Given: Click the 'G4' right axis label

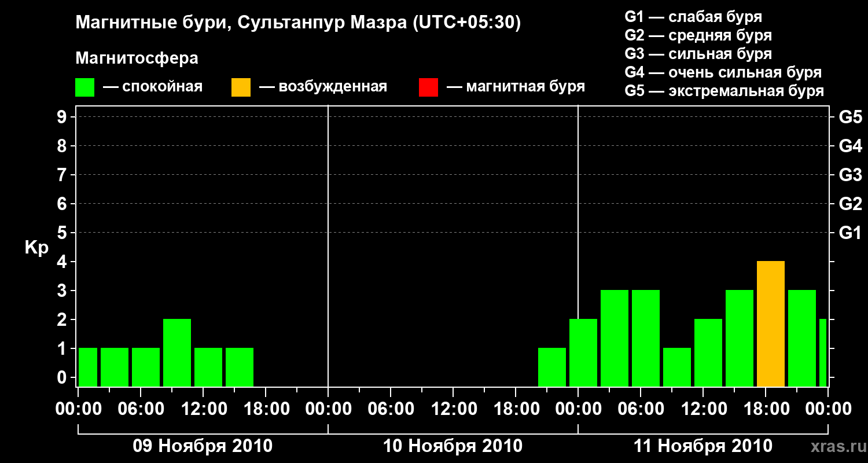Looking at the screenshot, I should (x=850, y=146).
